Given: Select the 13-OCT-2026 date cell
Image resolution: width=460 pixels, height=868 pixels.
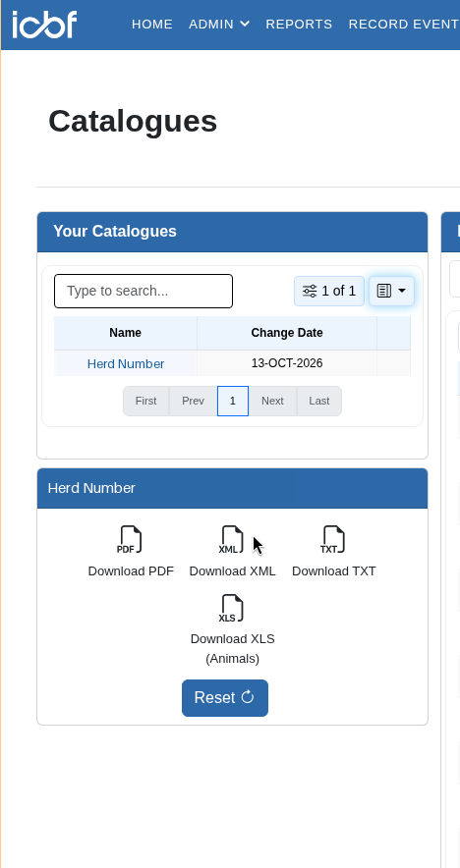Looking at the screenshot, I should point(287,363).
